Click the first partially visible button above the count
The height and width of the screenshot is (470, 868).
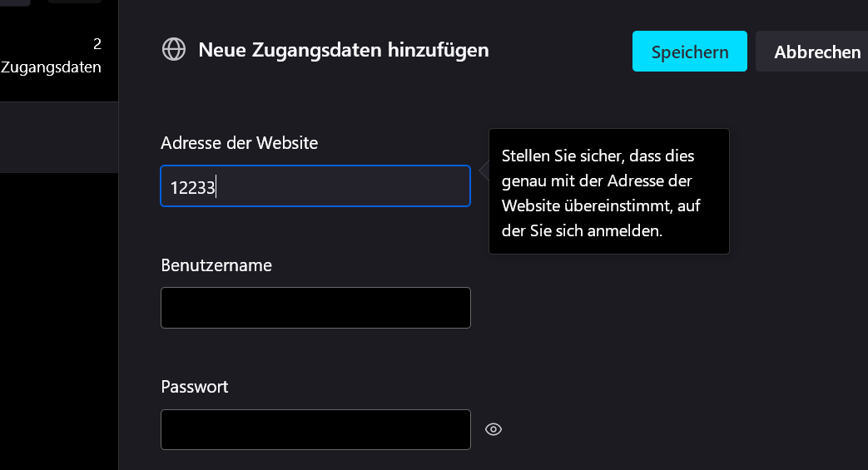click(15, 2)
